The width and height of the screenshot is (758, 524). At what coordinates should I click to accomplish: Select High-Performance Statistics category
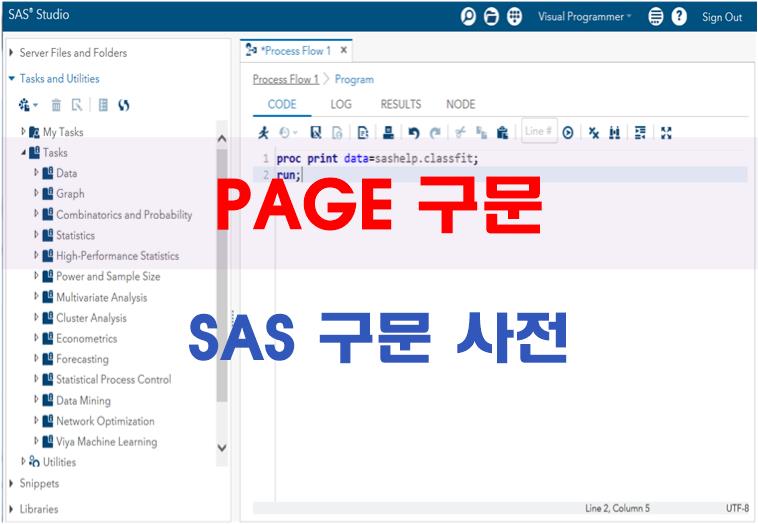pos(117,256)
